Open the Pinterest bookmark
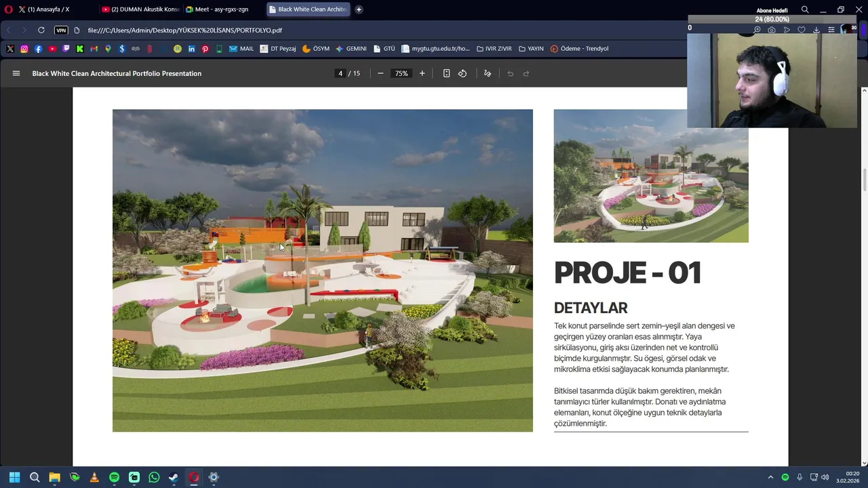Image resolution: width=868 pixels, height=488 pixels. [x=205, y=49]
